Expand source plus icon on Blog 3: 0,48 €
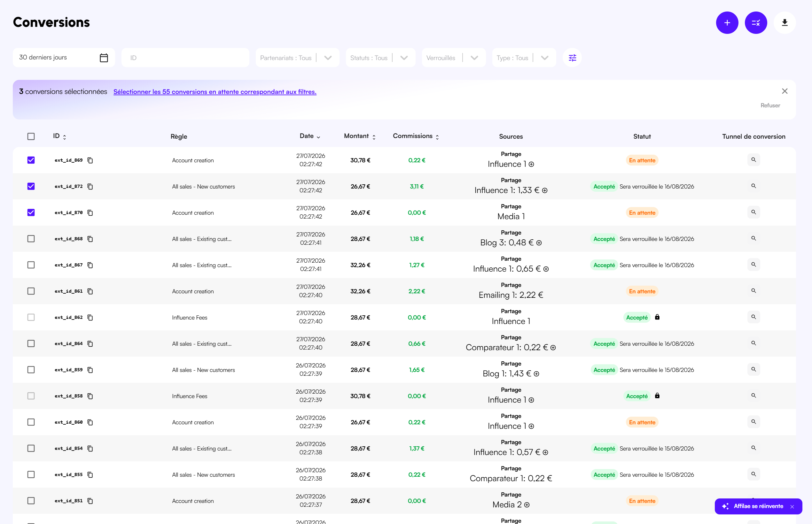The width and height of the screenshot is (812, 524). [x=539, y=243]
